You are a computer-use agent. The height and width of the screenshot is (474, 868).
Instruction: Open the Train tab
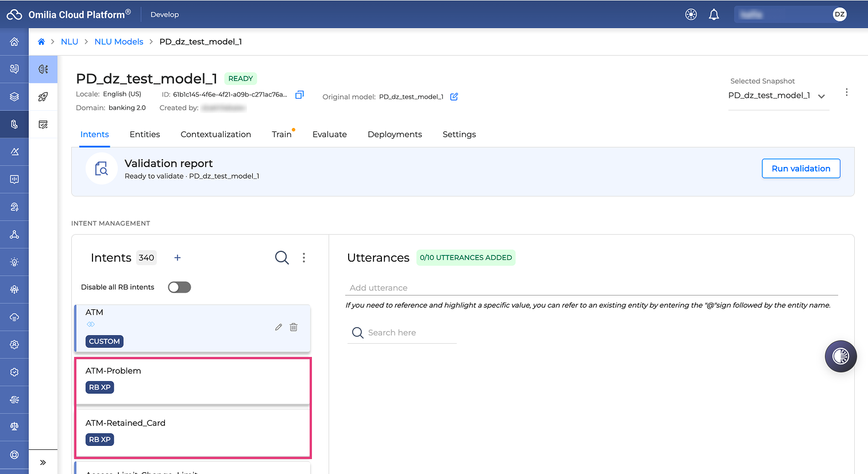click(281, 134)
